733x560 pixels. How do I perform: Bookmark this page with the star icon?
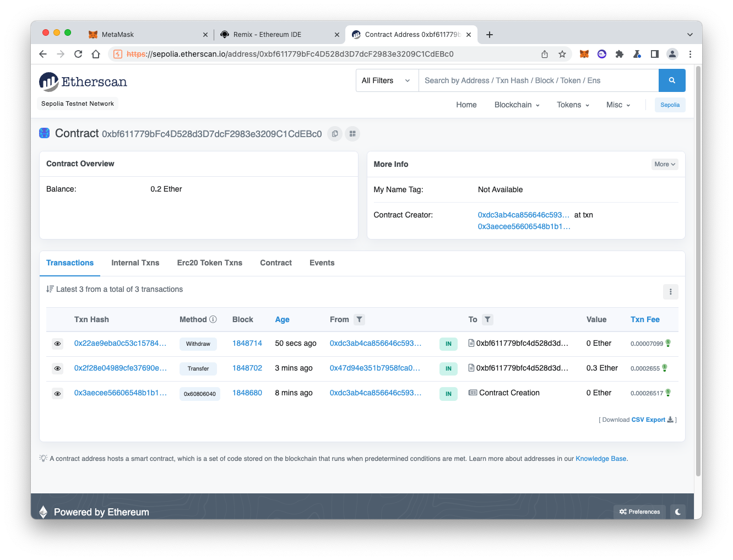click(562, 54)
